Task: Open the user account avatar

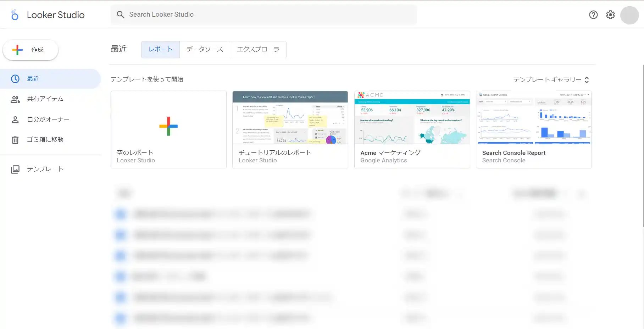Action: pos(629,15)
